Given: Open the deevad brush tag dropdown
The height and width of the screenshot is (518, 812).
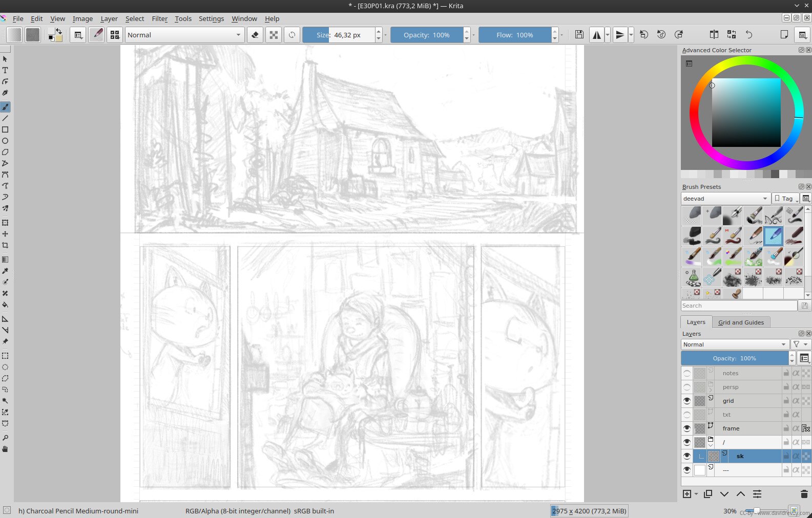Looking at the screenshot, I should (725, 199).
